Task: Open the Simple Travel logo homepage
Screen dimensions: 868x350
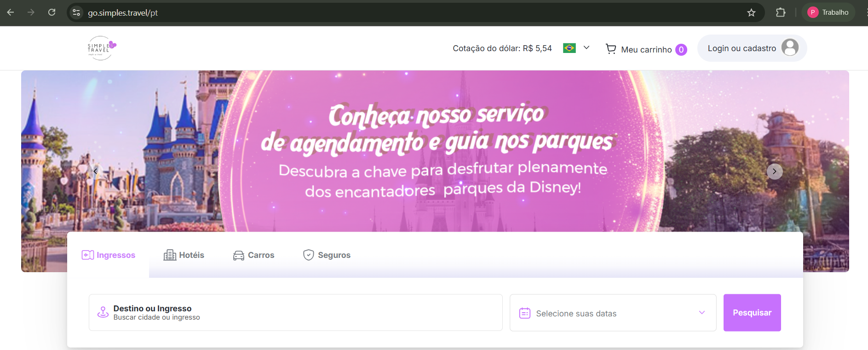Action: (102, 48)
